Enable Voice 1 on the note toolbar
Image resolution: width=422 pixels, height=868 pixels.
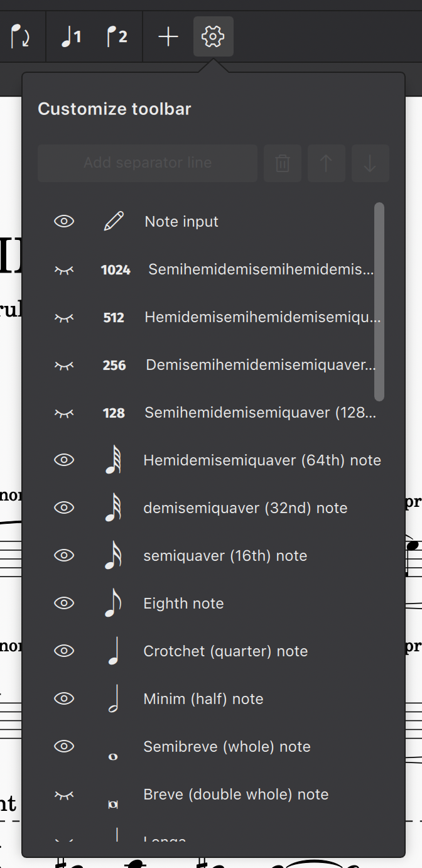tap(71, 36)
